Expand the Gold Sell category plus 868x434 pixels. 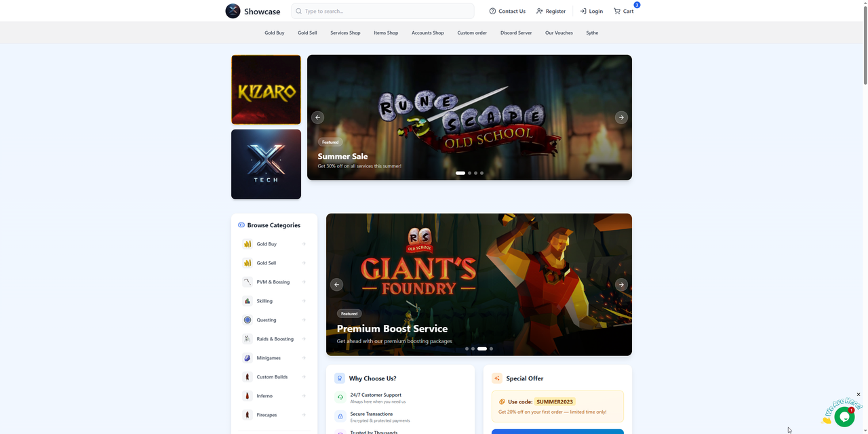pyautogui.click(x=304, y=263)
